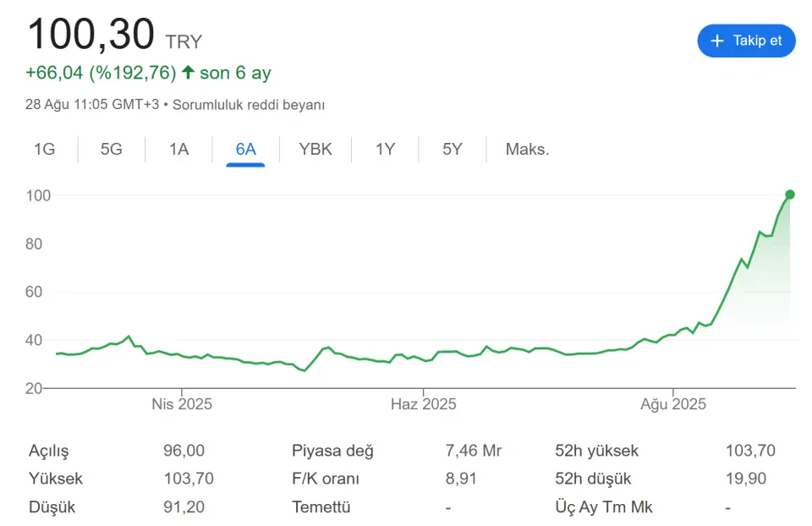This screenshot has width=812, height=526.
Task: Switch to the YBK range tab
Action: click(x=315, y=149)
